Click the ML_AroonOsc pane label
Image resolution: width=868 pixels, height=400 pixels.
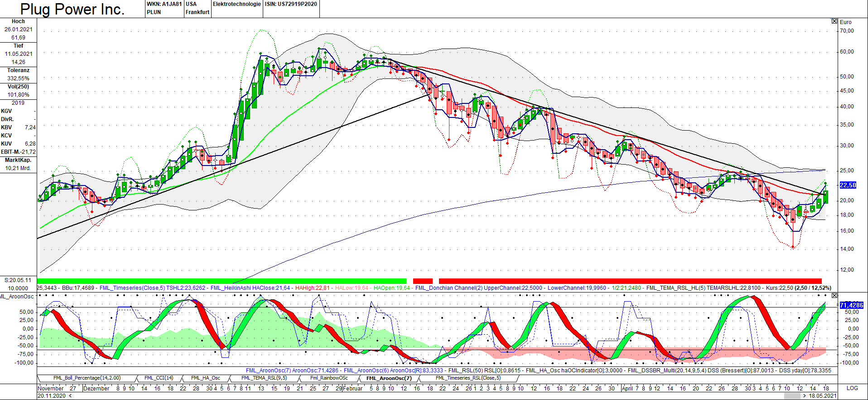point(17,297)
